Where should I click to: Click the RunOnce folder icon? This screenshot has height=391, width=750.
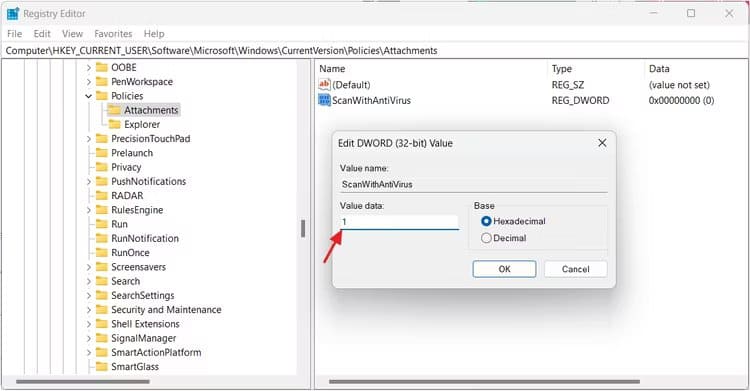[101, 252]
